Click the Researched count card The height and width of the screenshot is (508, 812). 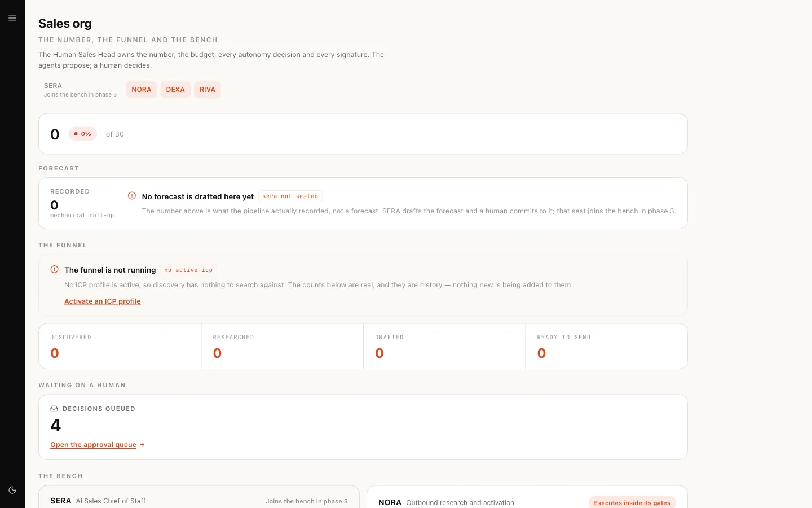tap(283, 346)
